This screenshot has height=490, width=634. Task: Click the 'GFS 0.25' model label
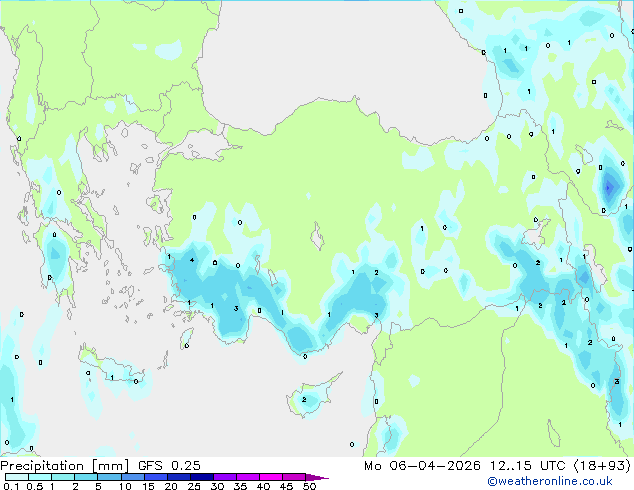tap(169, 466)
